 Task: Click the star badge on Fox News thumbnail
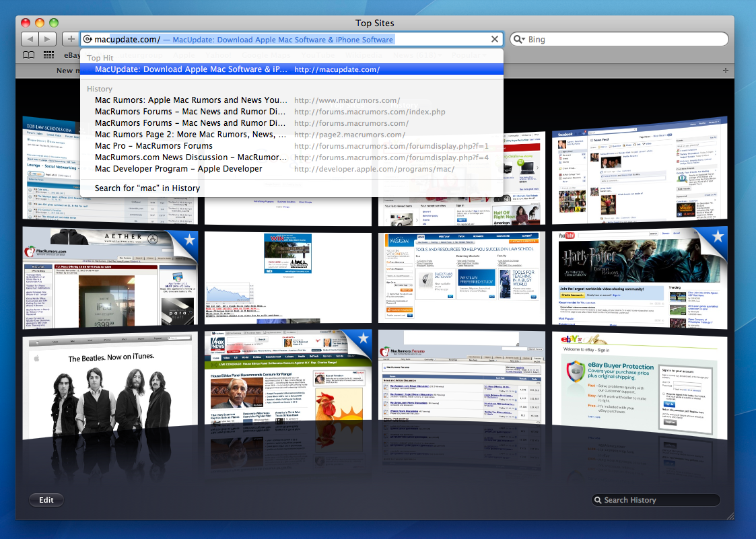(364, 338)
